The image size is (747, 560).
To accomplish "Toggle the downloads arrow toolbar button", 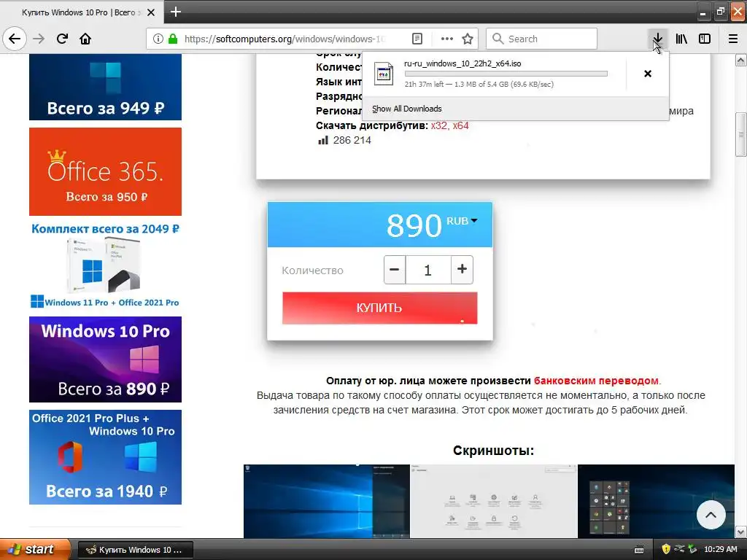I will [x=657, y=39].
